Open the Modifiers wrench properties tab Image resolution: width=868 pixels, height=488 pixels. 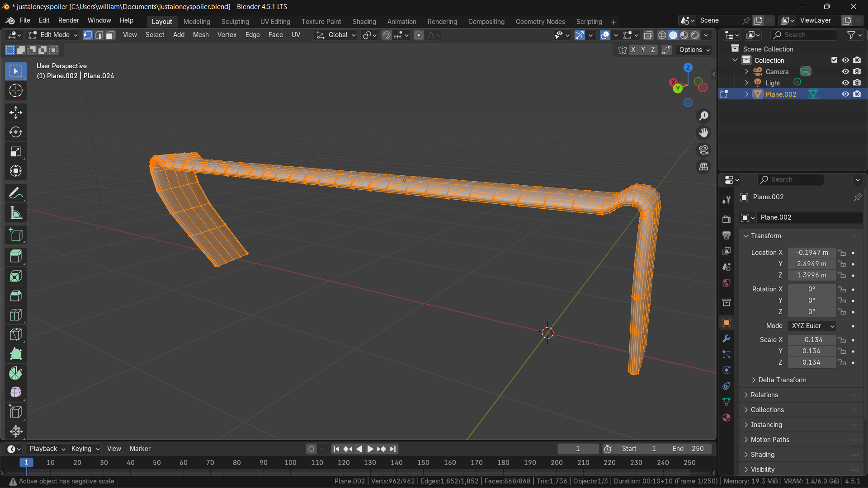click(726, 338)
